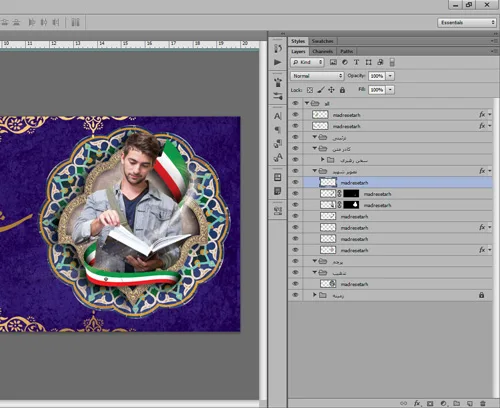Image resolution: width=500 pixels, height=408 pixels.
Task: Collapse the outermost top layer group arrow
Action: coord(307,103)
